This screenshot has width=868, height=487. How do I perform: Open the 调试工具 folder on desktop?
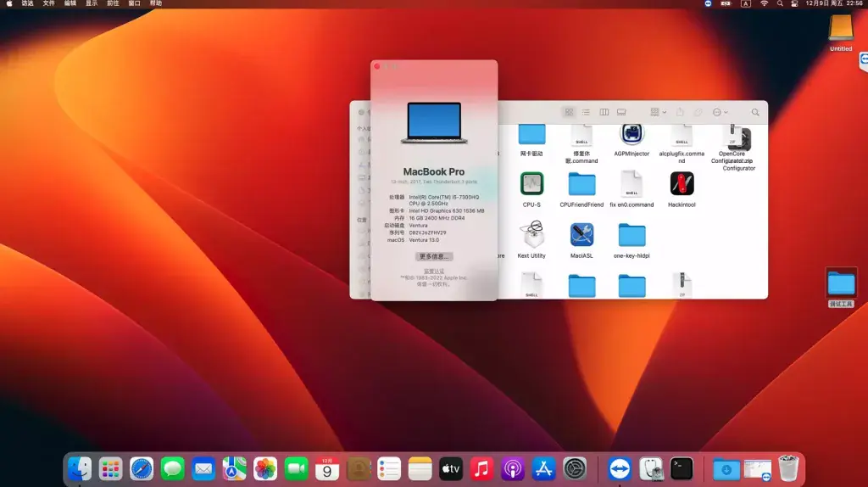coord(841,283)
